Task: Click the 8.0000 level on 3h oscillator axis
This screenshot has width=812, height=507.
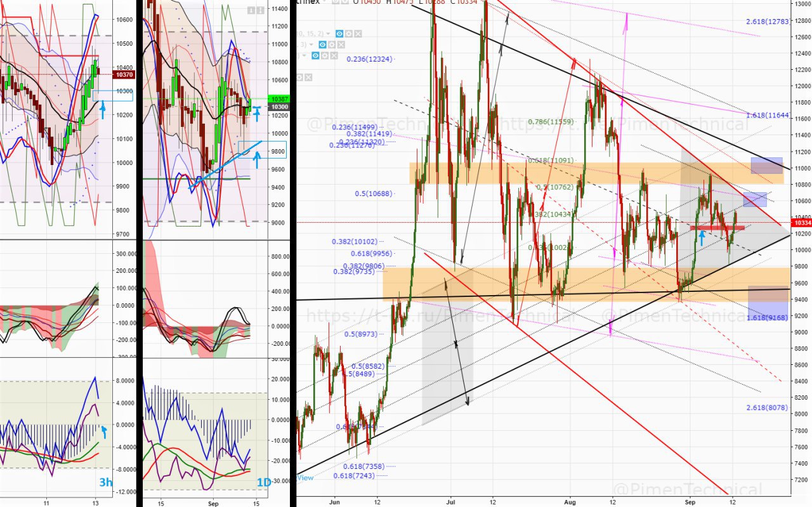Action: 125,381
